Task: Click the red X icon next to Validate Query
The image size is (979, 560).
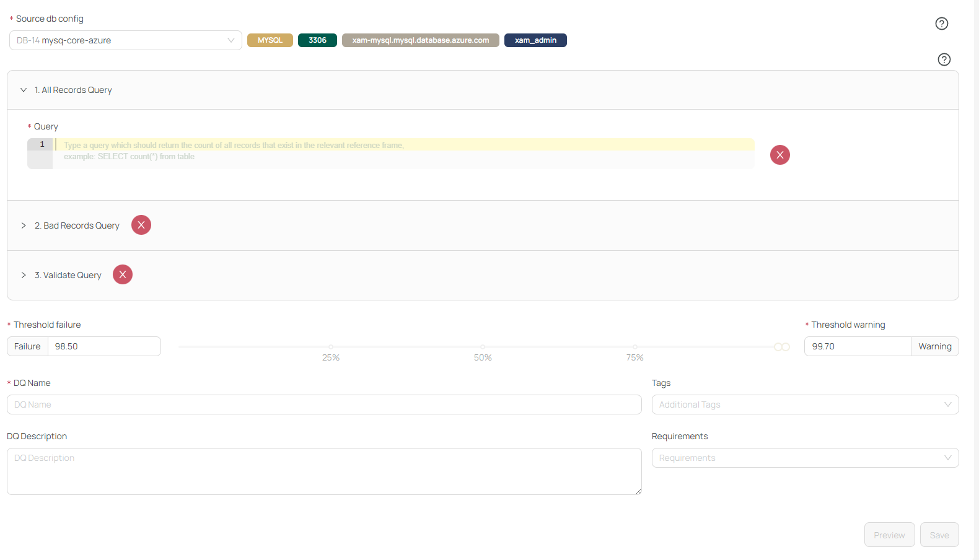Action: click(x=123, y=274)
